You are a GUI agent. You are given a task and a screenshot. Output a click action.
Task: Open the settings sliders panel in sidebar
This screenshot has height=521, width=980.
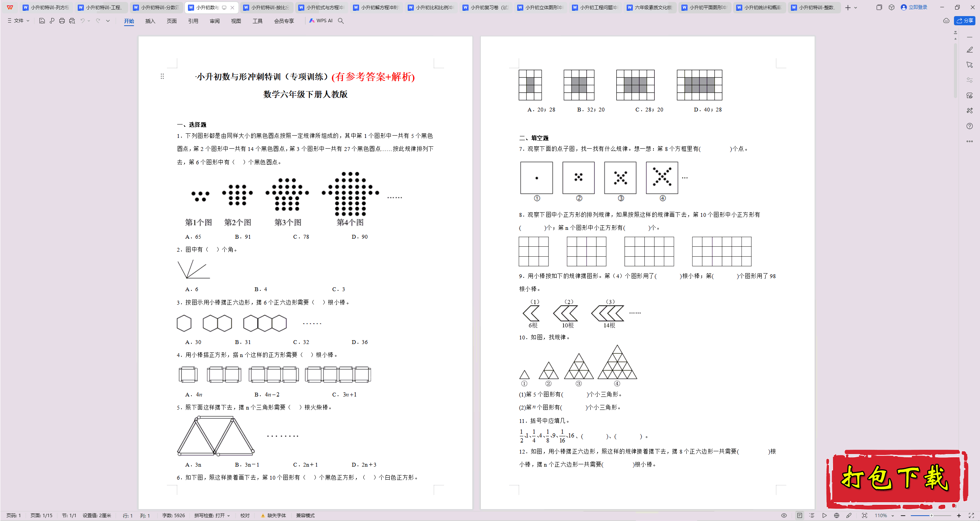970,80
